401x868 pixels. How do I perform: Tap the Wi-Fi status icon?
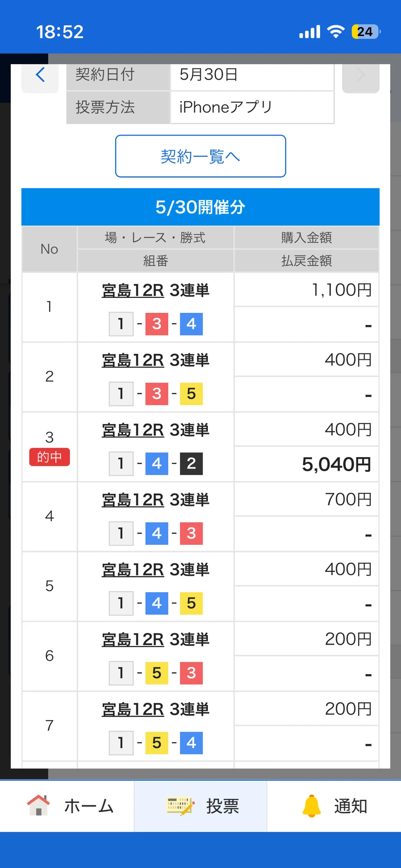tap(336, 32)
